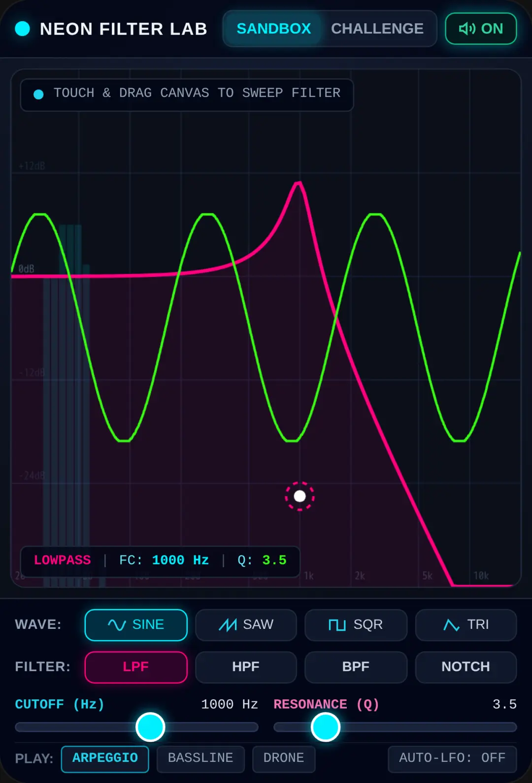The width and height of the screenshot is (532, 783).
Task: Enable the LPF lowpass filter
Action: tap(136, 667)
